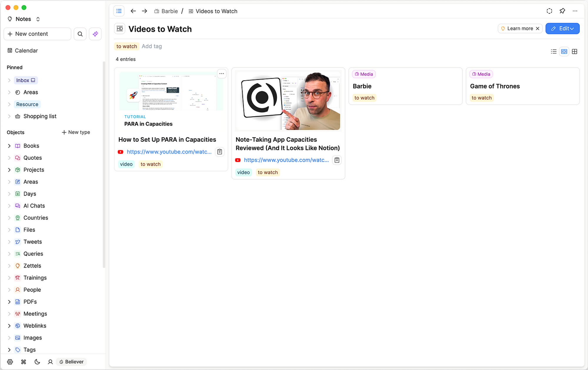Open options menu on PARA card
This screenshot has height=370, width=588.
pos(222,74)
